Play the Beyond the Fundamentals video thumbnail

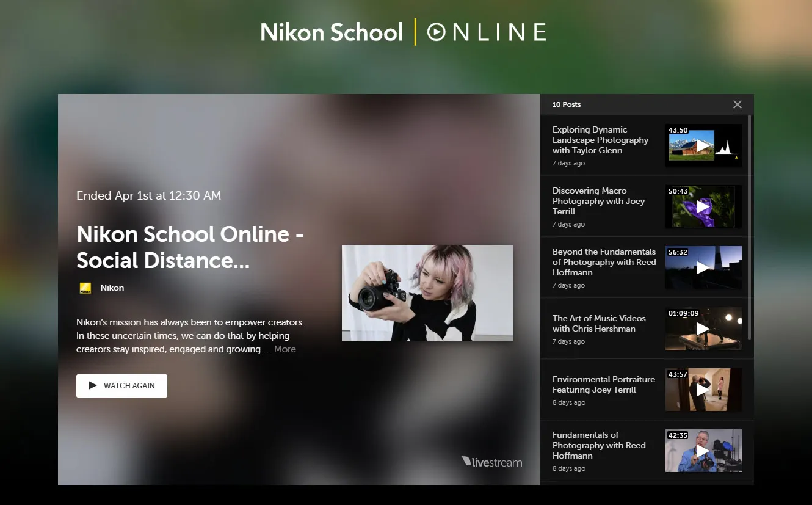pos(703,267)
